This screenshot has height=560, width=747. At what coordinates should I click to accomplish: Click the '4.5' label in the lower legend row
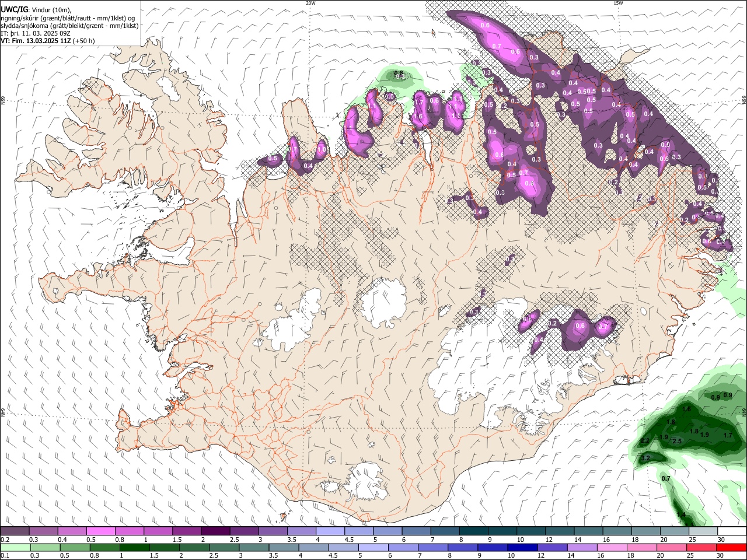click(x=332, y=555)
